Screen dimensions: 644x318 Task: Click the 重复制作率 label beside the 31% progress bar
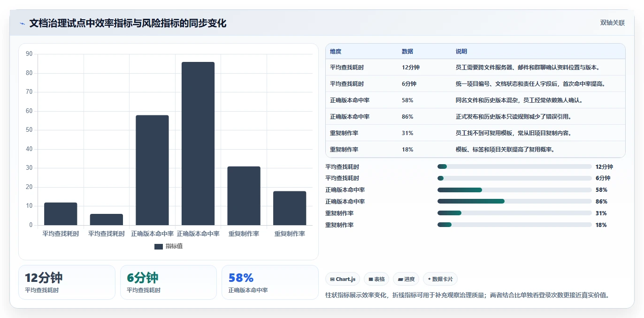(x=339, y=213)
